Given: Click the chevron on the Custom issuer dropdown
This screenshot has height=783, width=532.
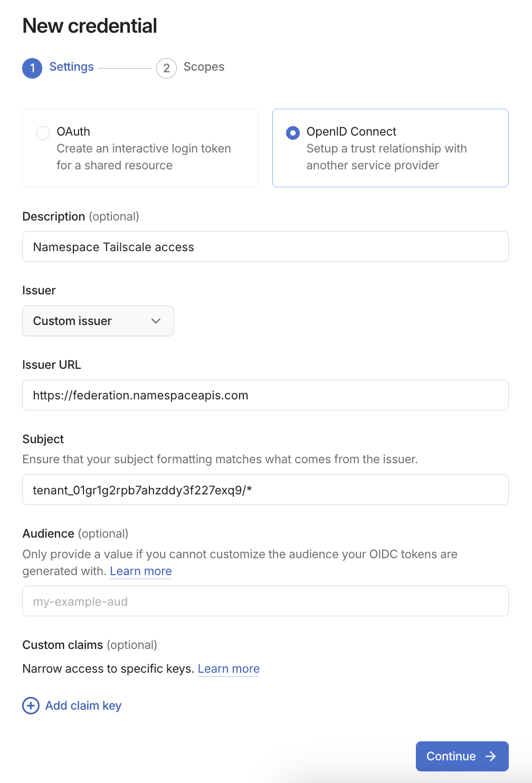Looking at the screenshot, I should click(x=156, y=321).
